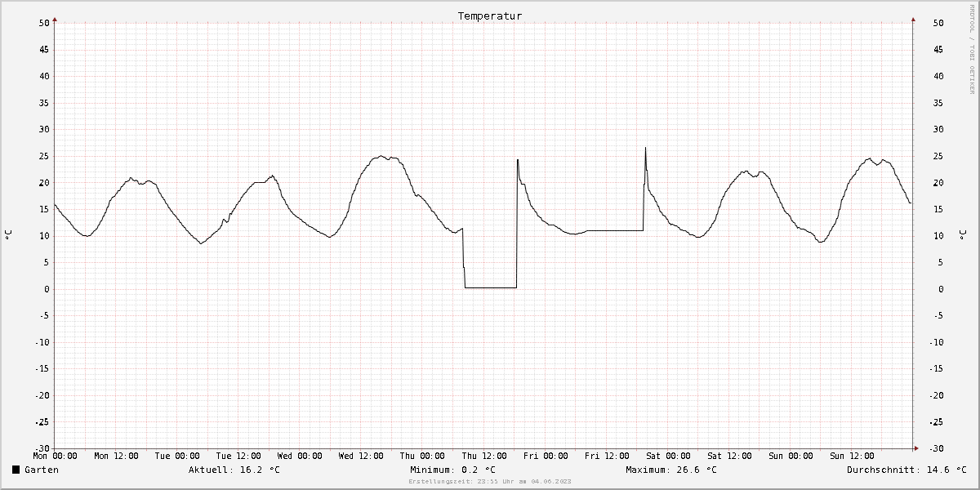
Task: Click the 'Wed 12:00' time axis label
Action: pyautogui.click(x=362, y=456)
